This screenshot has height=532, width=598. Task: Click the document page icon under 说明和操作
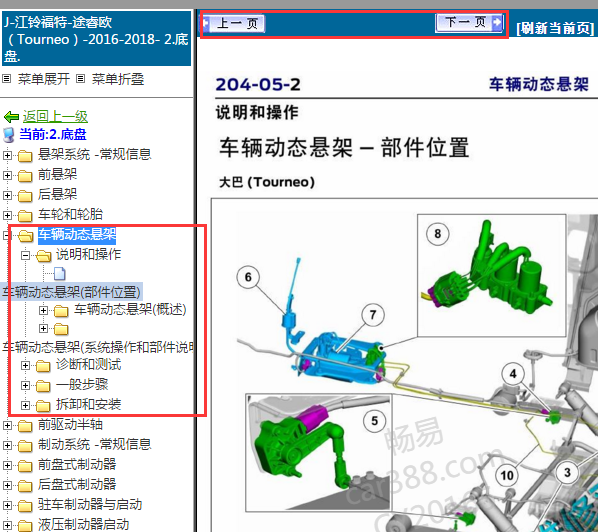tap(60, 273)
